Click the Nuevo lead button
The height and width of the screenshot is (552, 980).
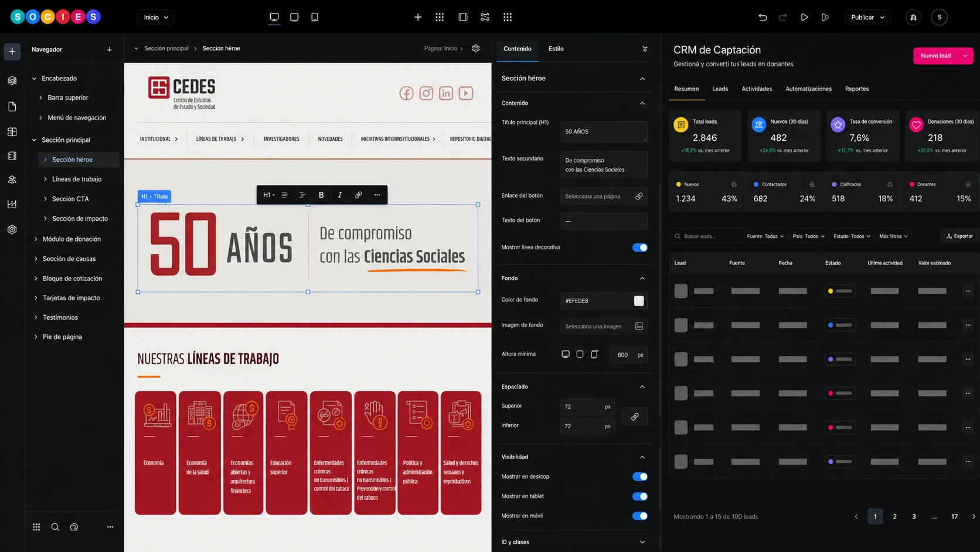[x=936, y=56]
